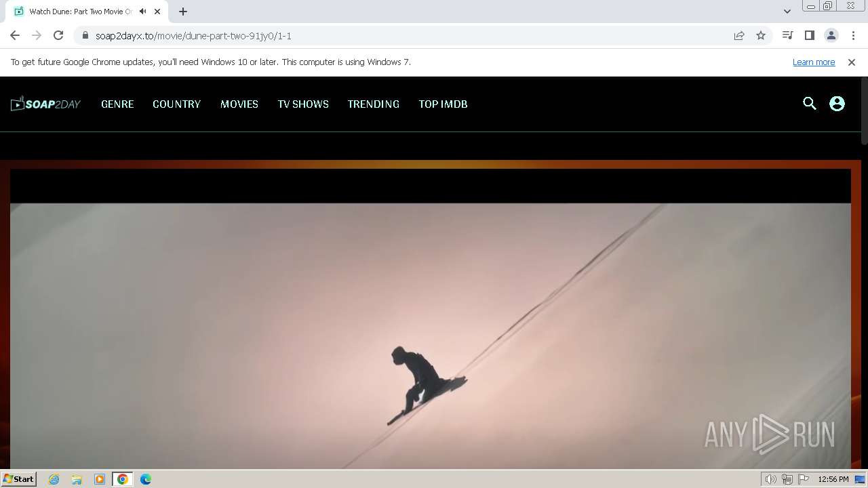Select the Watch Dune: Part Two tab
Screen dimensions: 868x488
click(x=87, y=12)
